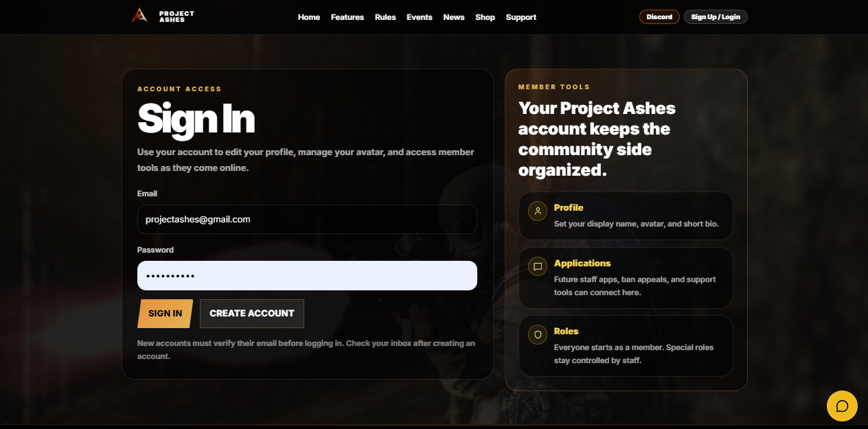Click the MEMBER TOOLS label
The image size is (868, 429).
(x=554, y=87)
